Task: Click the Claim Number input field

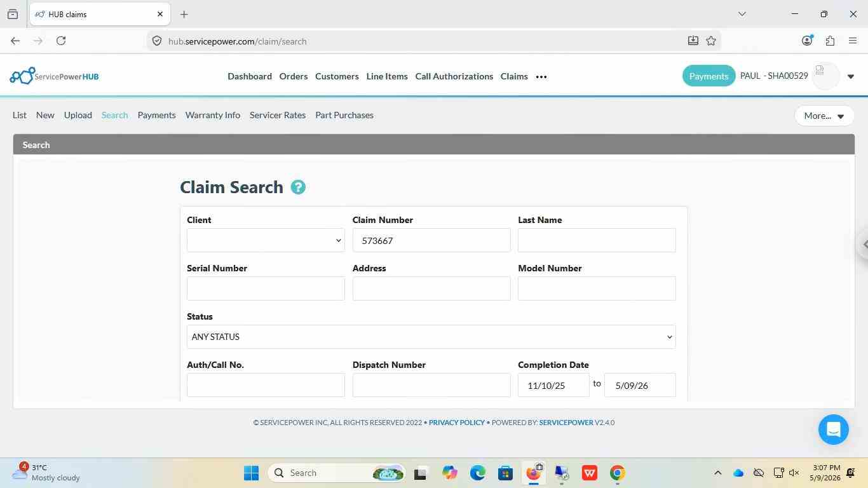Action: point(431,240)
